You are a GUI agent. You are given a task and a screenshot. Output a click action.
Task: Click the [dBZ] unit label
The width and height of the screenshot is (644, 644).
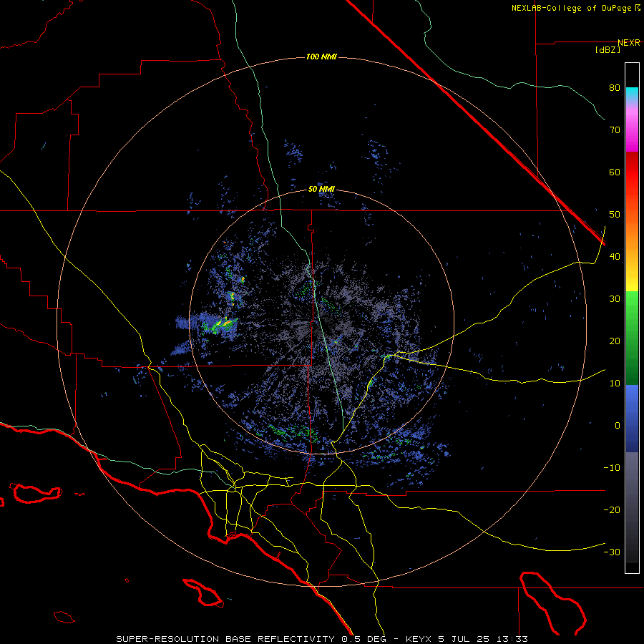tap(608, 50)
